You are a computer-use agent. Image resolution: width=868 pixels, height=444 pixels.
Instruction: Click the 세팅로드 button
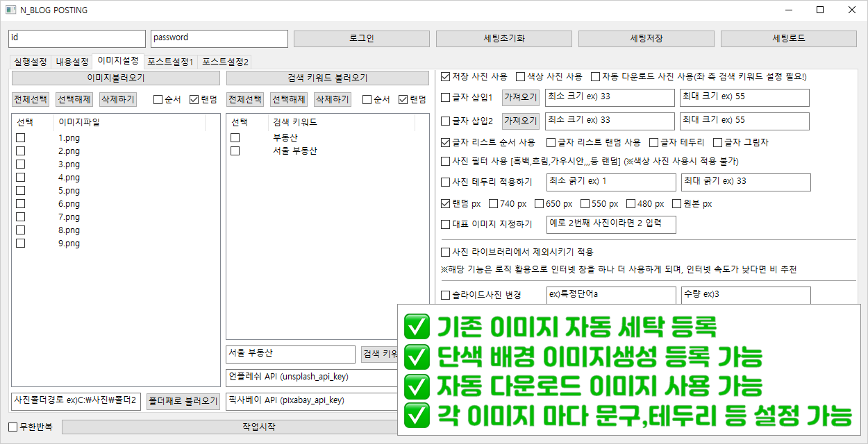[789, 38]
